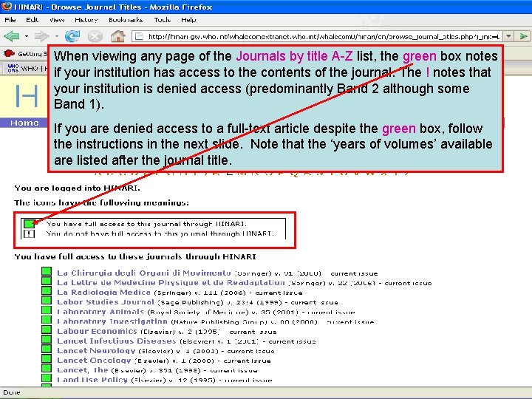
Task: Open the Back history dropdown arrow
Action: [x=27, y=36]
